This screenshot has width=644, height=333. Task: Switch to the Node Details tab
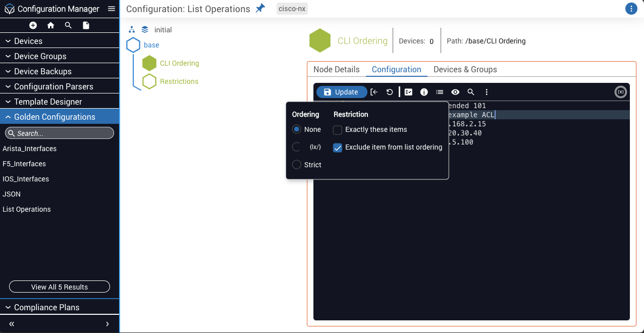tap(336, 70)
